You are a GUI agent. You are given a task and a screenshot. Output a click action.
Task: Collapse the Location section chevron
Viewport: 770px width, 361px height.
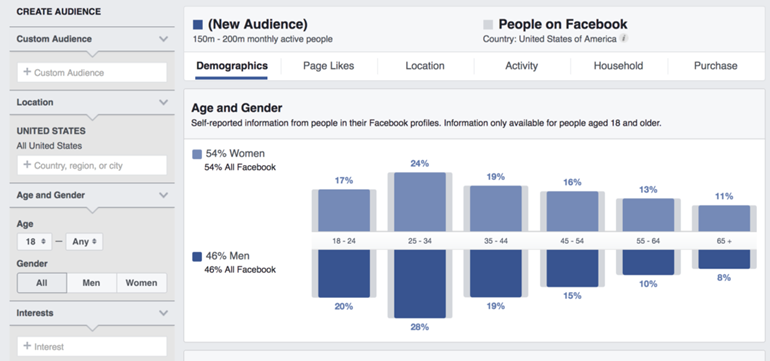pyautogui.click(x=164, y=102)
